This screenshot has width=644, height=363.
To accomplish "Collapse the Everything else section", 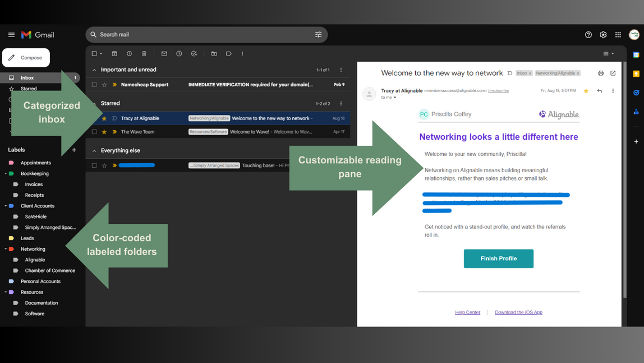I will tap(94, 151).
